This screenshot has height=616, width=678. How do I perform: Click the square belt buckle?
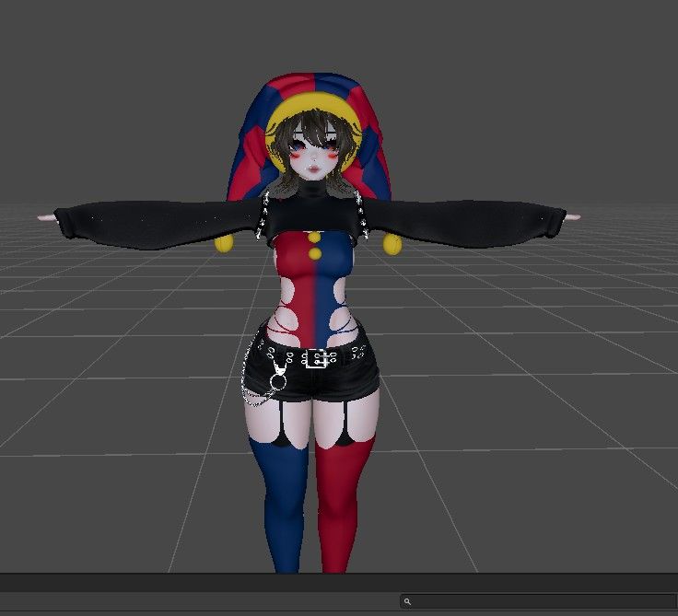(x=317, y=359)
